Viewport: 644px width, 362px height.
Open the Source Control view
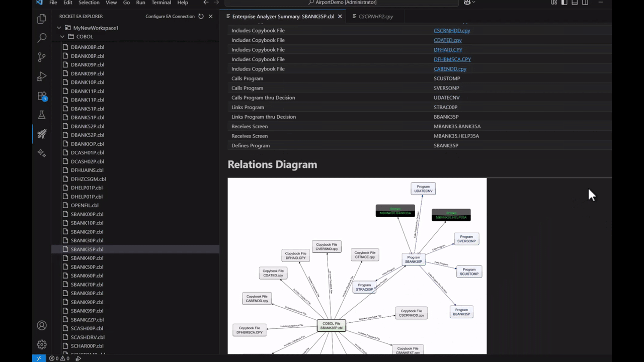click(42, 57)
